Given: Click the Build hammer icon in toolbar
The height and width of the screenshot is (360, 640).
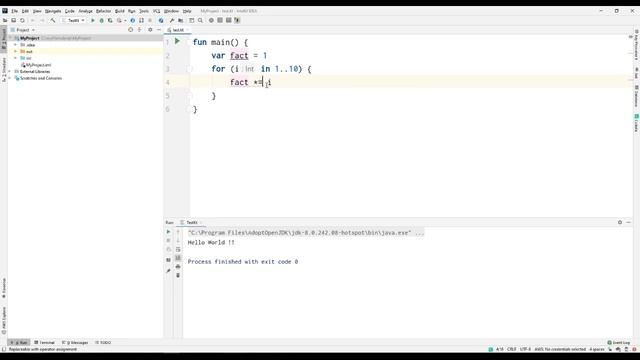Looking at the screenshot, I should pyautogui.click(x=53, y=20).
